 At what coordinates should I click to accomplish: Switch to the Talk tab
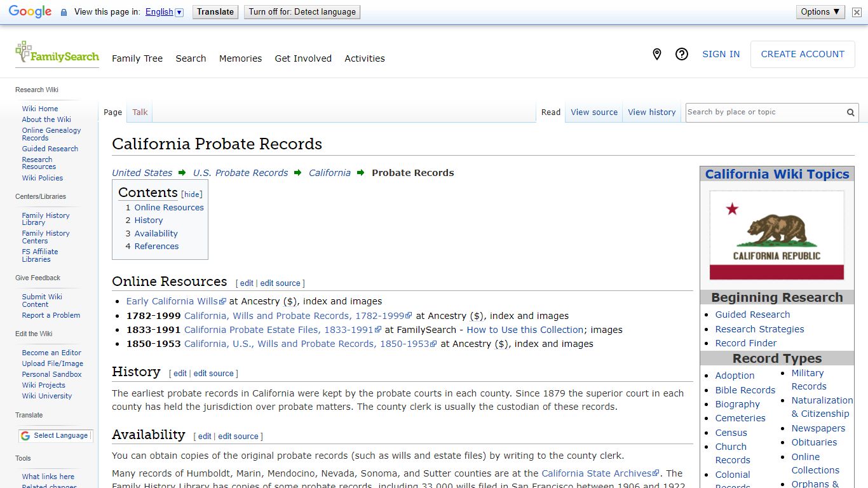tap(140, 112)
